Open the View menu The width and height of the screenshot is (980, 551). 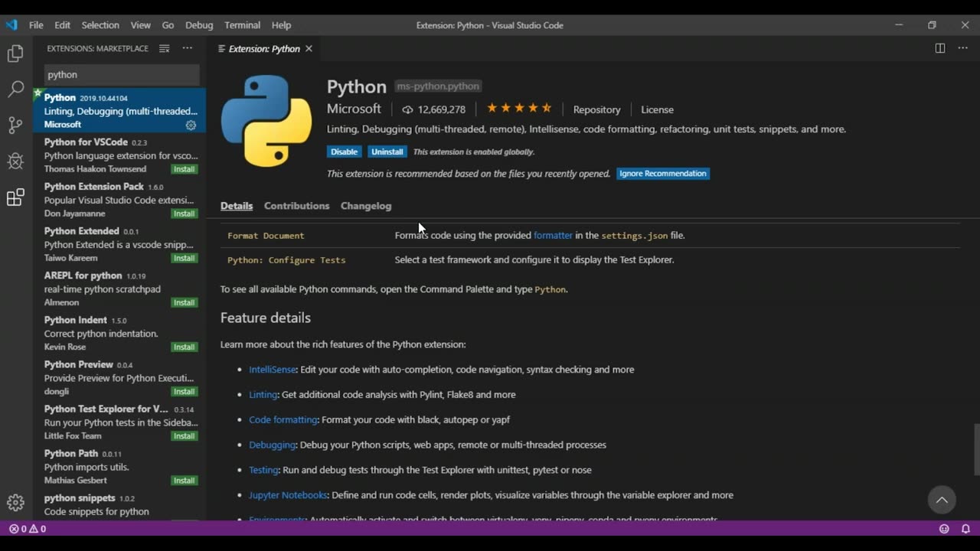tap(140, 25)
